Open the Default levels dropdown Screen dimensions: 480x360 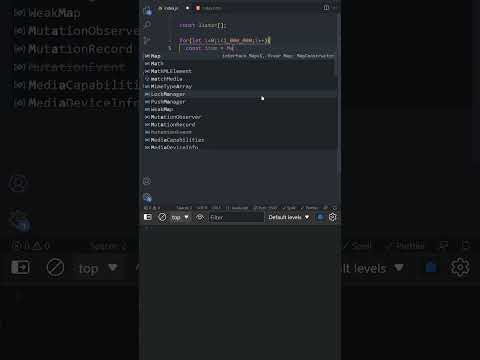[289, 217]
